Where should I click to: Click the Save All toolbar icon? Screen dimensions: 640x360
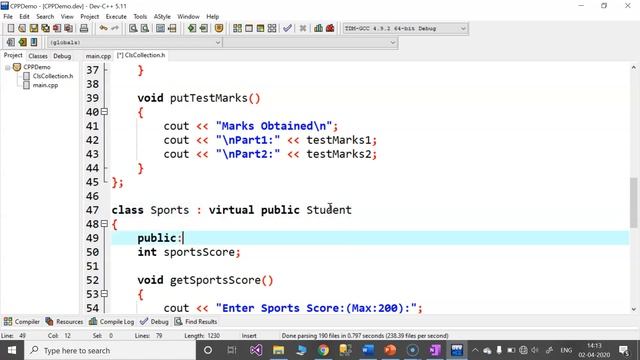click(x=45, y=28)
